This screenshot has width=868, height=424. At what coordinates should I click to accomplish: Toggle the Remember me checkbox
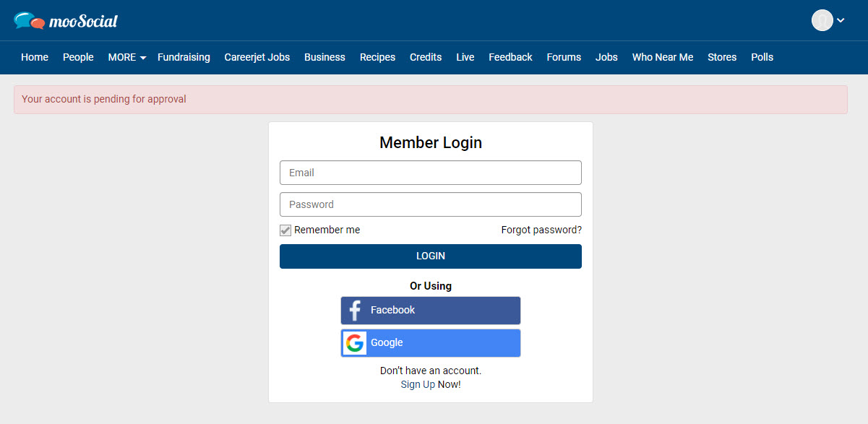285,230
